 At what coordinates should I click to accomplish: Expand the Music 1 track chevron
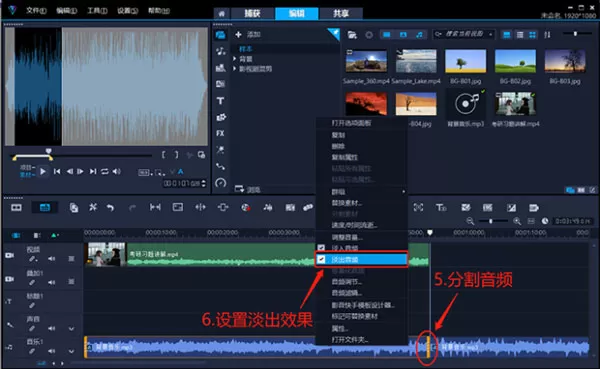point(72,351)
